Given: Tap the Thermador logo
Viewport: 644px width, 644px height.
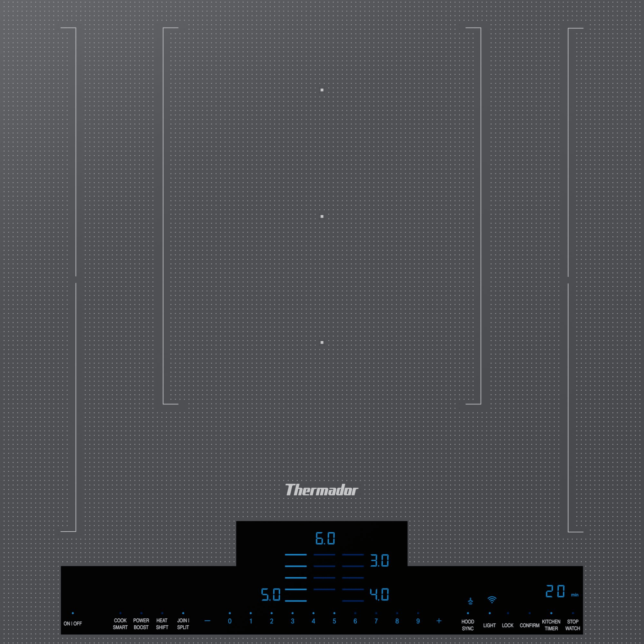Looking at the screenshot, I should (x=322, y=490).
